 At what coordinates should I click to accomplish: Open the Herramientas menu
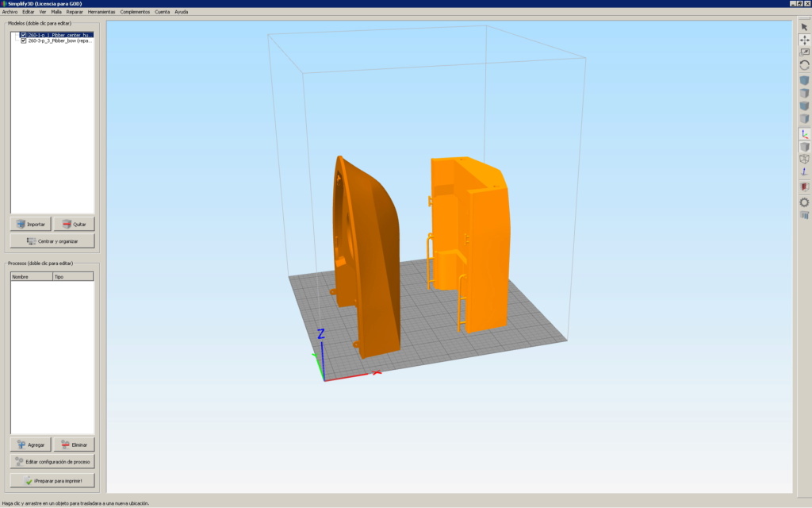[x=101, y=12]
